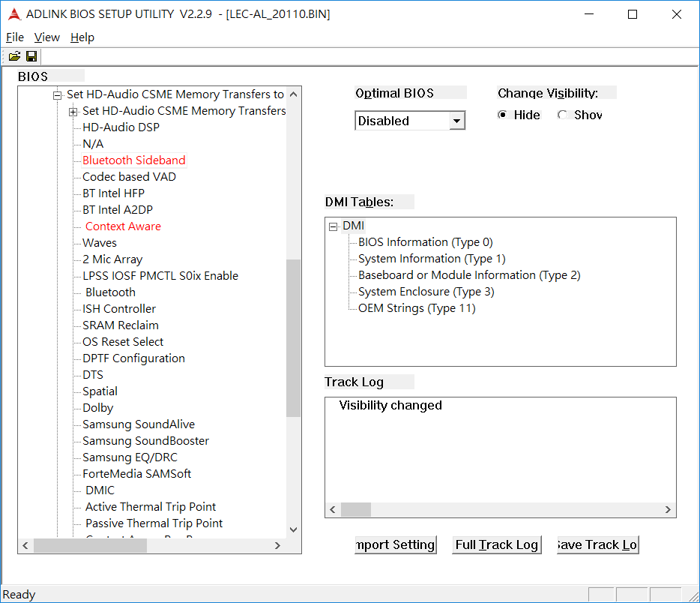Select ISH Controller item
The image size is (700, 603).
point(119,309)
